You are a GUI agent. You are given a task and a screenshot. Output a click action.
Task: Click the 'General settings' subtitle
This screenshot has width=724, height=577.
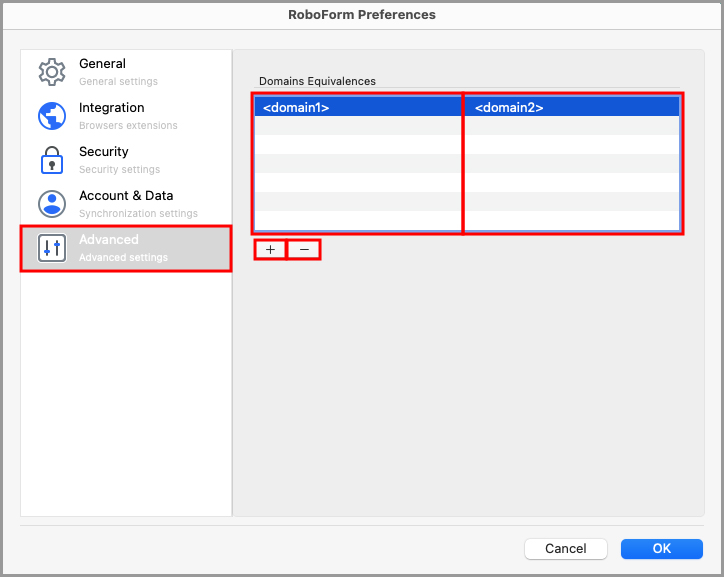(x=119, y=82)
